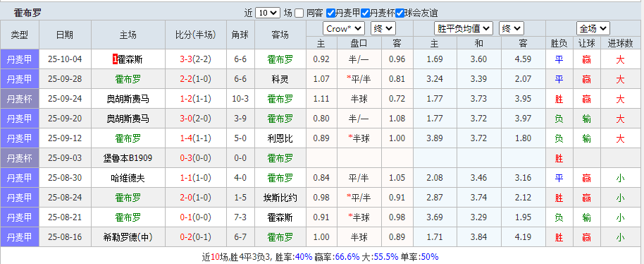This screenshot has height=264, width=644.
Task: Toggle the 同客 checkbox
Action: click(299, 13)
